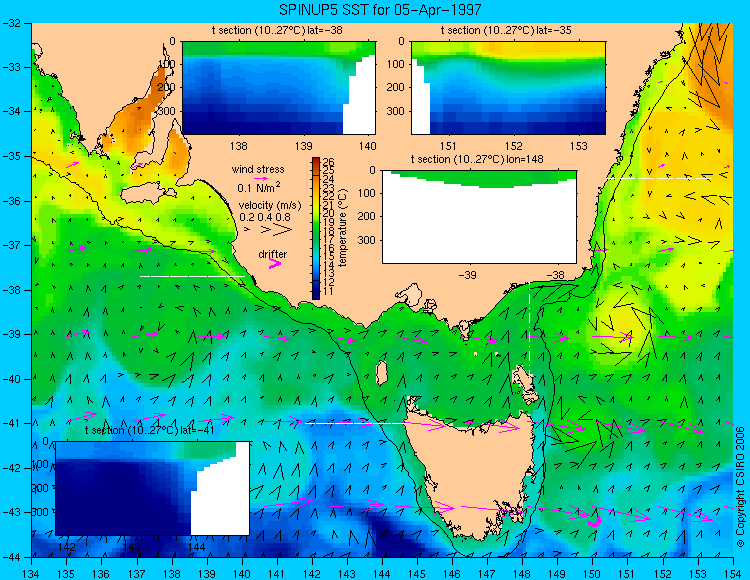This screenshot has height=580, width=750.
Task: Click the 'temperature (°C)' colorbar label
Action: tap(342, 228)
